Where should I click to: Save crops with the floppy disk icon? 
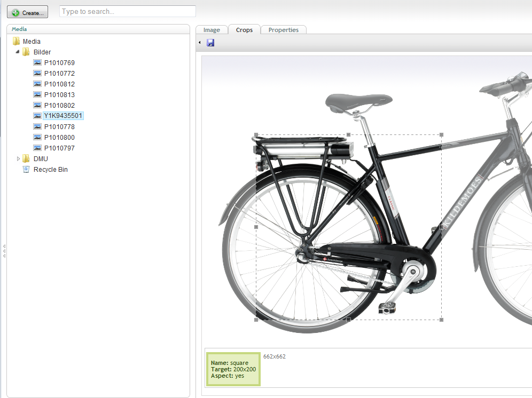(x=210, y=43)
